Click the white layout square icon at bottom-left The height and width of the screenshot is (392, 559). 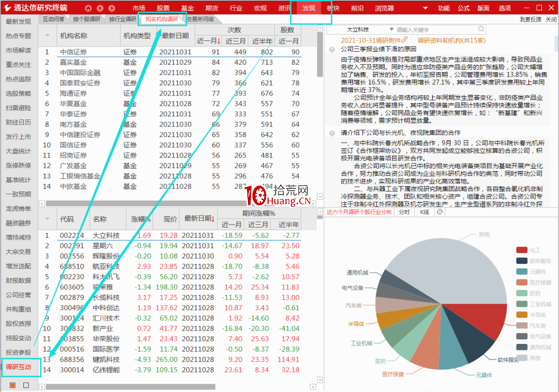26,385
